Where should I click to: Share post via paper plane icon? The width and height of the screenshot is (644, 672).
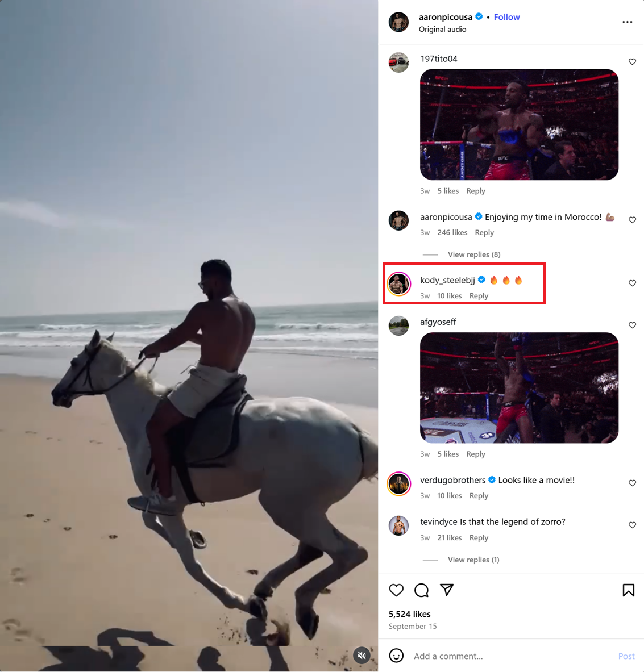tap(447, 590)
